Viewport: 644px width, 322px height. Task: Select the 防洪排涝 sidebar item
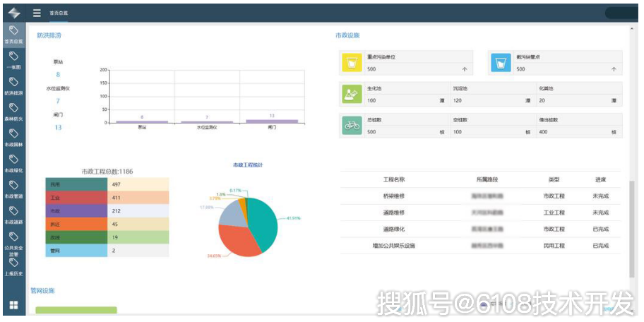14,87
